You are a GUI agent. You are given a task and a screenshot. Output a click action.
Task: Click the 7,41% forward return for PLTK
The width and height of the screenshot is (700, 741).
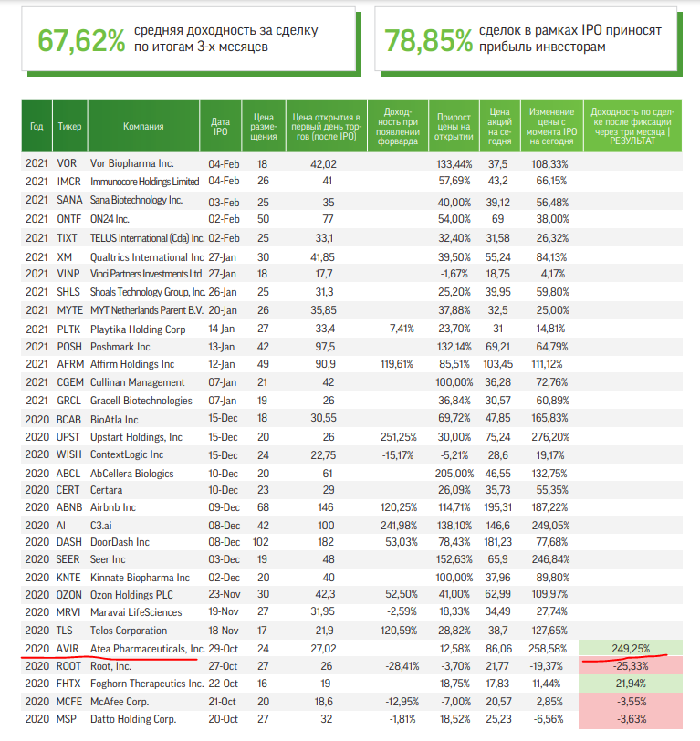pyautogui.click(x=402, y=329)
